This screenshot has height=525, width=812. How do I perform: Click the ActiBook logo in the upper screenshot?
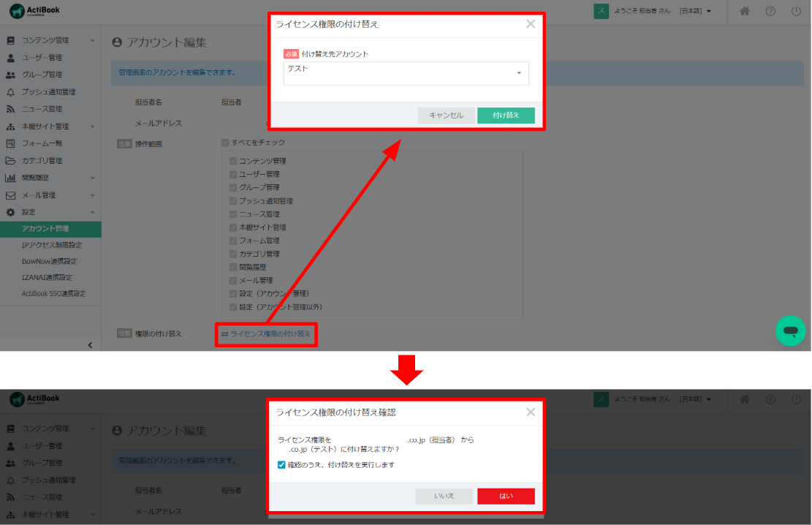34,11
